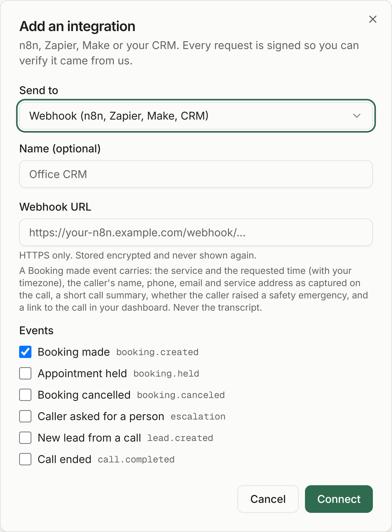Uncheck the Booking made checkbox

pyautogui.click(x=25, y=352)
